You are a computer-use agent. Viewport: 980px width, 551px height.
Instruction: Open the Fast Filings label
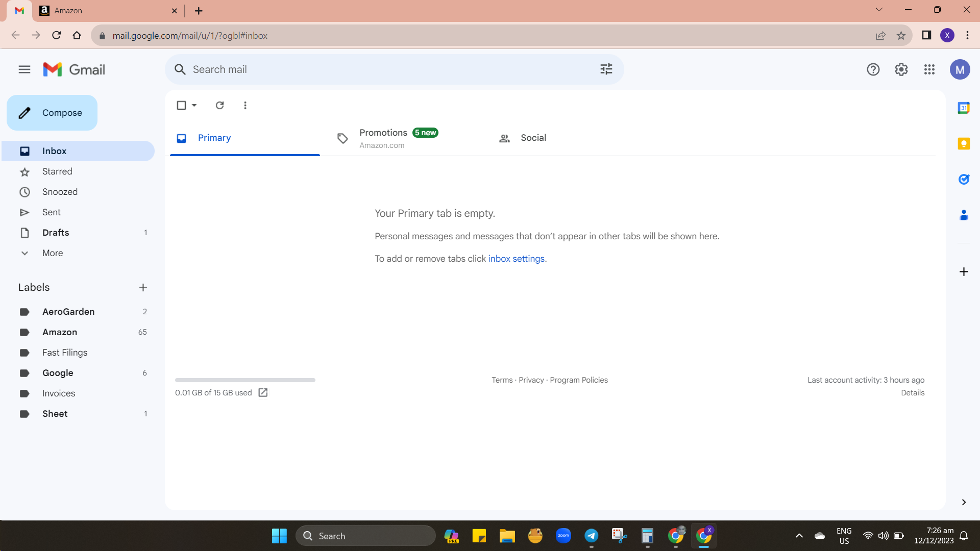pyautogui.click(x=78, y=353)
